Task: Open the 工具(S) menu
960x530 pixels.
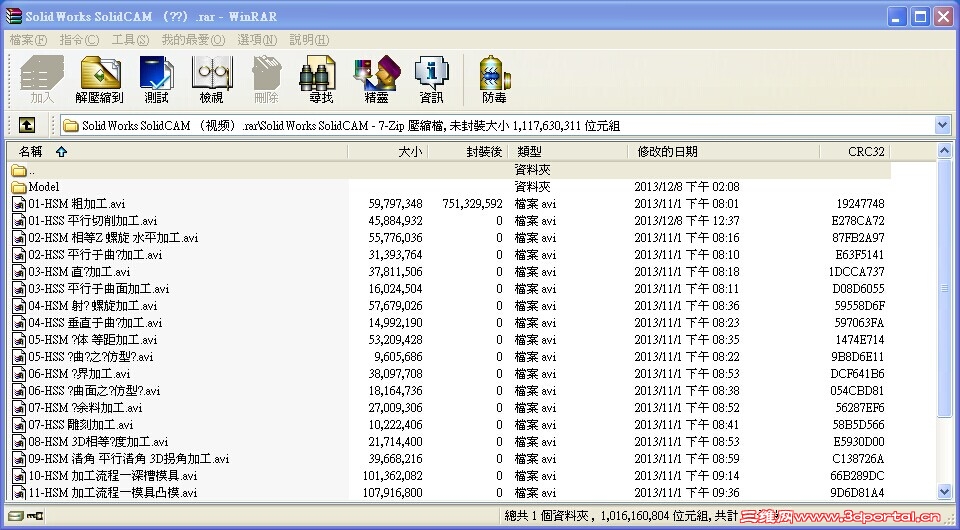Action: coord(130,40)
